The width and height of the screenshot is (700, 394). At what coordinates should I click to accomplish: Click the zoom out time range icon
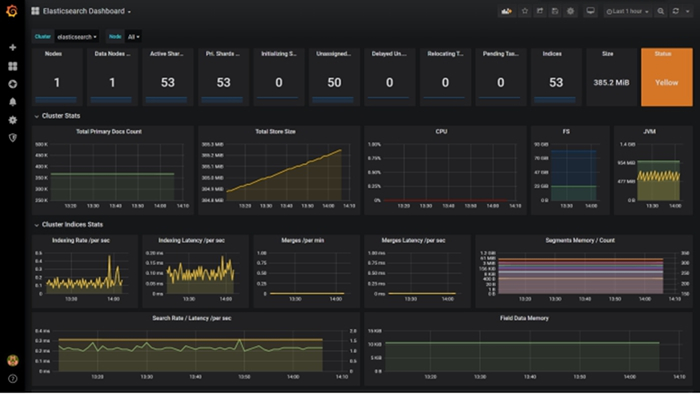click(661, 11)
